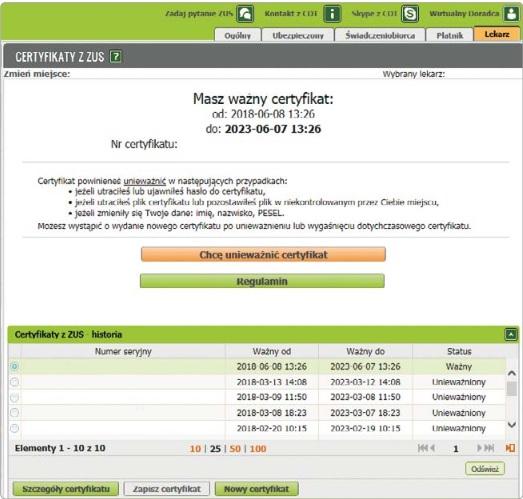Open help icon beside Certyfikaty z ZUS
The height and width of the screenshot is (499, 523).
[116, 57]
